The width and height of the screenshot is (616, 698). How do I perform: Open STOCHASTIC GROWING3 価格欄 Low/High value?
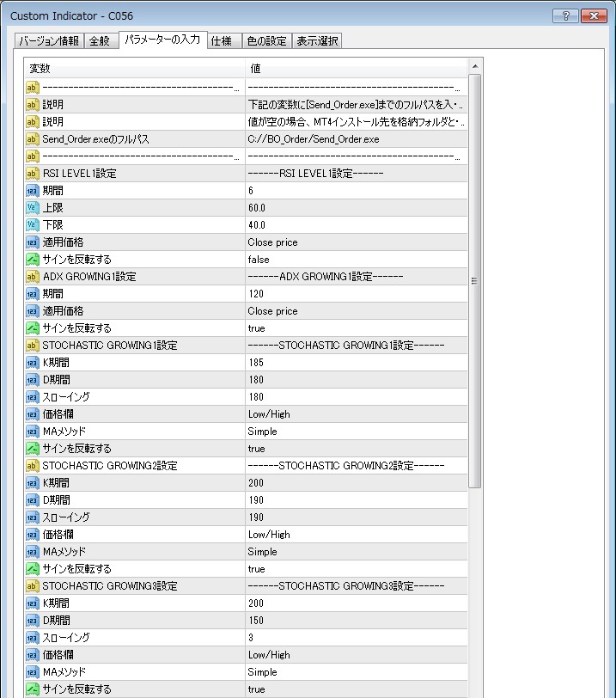pyautogui.click(x=357, y=655)
